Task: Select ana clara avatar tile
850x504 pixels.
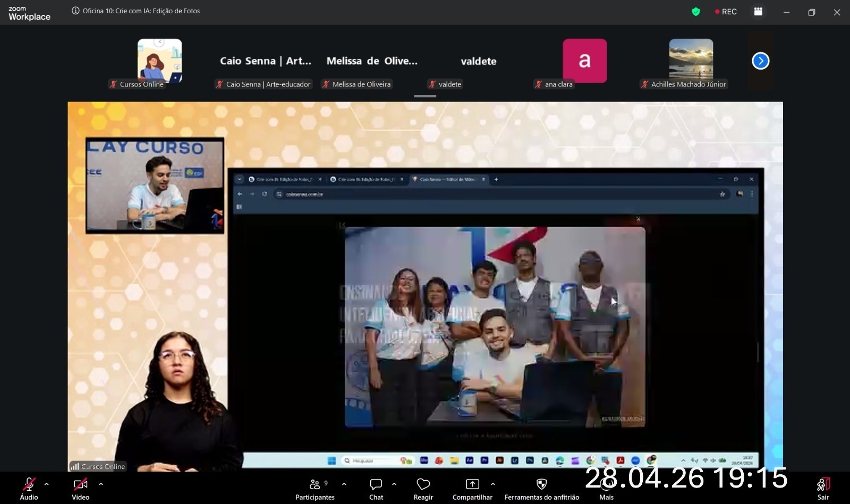Action: click(584, 61)
